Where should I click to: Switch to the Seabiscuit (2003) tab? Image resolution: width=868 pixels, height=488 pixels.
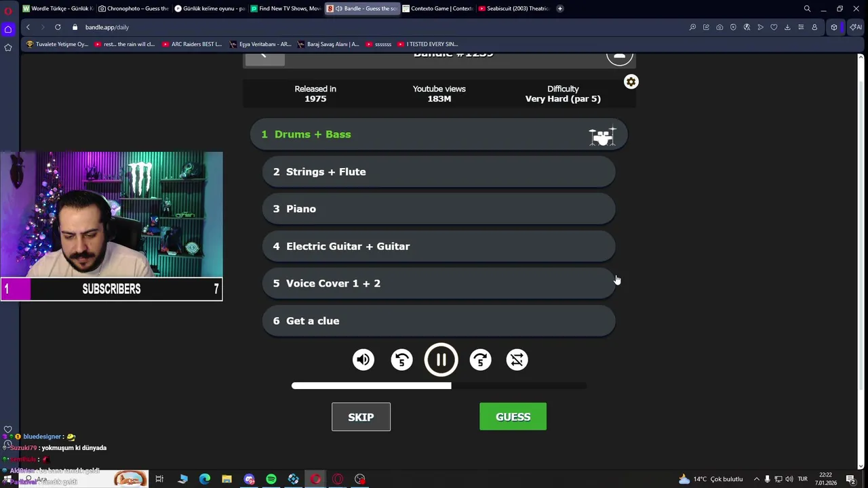click(x=513, y=8)
